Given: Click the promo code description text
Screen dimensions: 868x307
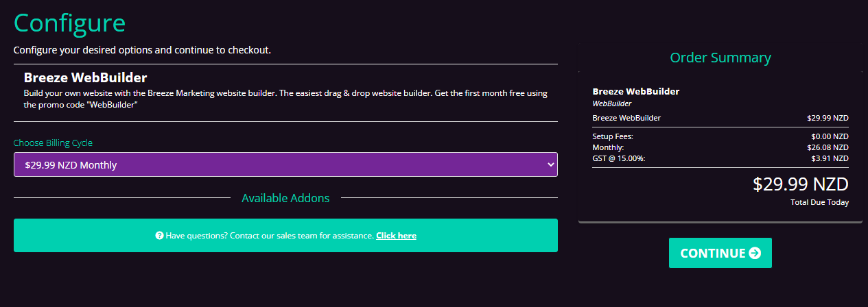Looking at the screenshot, I should [285, 99].
